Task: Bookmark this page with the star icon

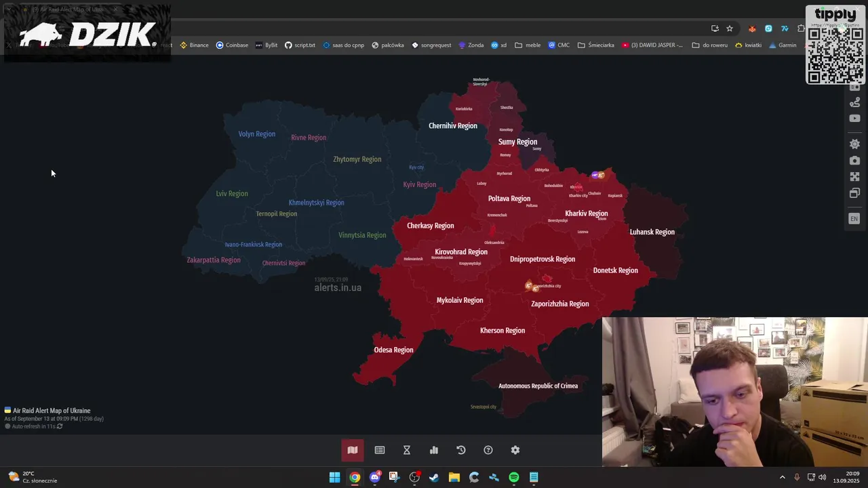Action: click(730, 28)
